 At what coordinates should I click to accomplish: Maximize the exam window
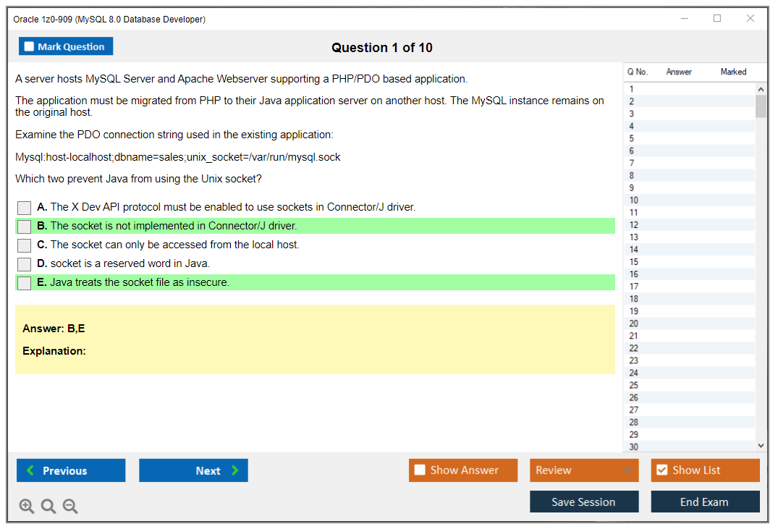point(717,18)
